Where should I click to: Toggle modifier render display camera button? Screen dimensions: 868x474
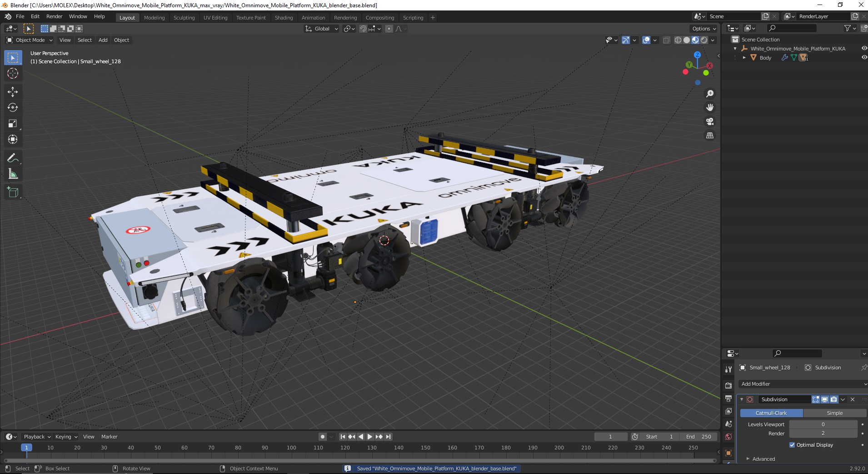pos(833,399)
